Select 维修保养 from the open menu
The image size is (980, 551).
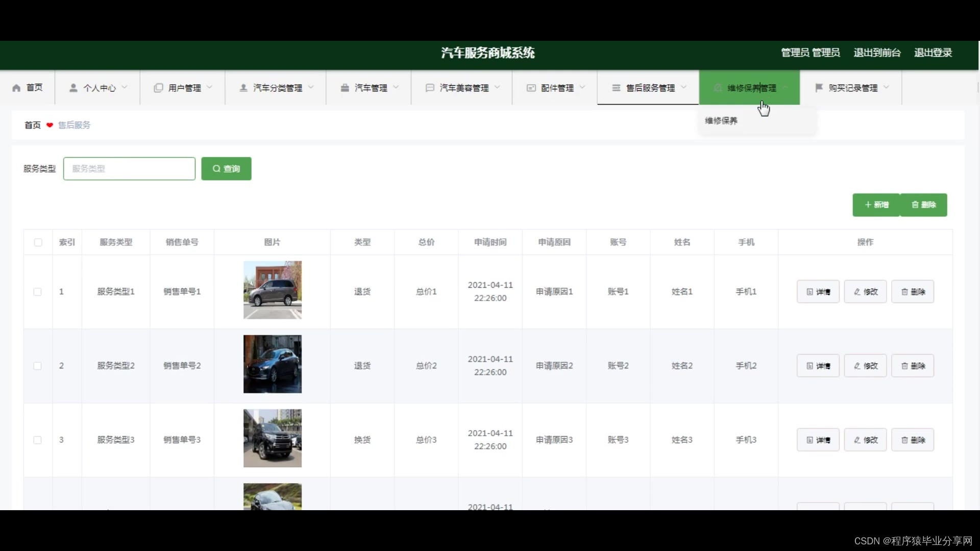coord(721,120)
